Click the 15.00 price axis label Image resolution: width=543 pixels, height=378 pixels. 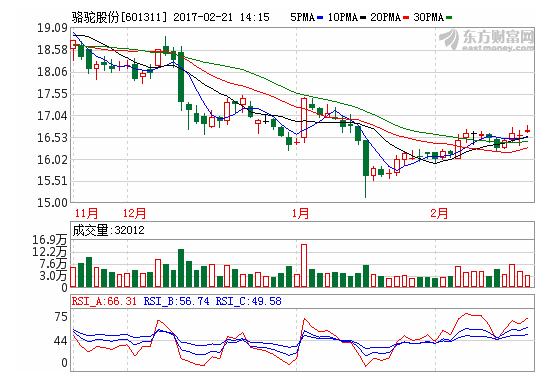click(53, 202)
